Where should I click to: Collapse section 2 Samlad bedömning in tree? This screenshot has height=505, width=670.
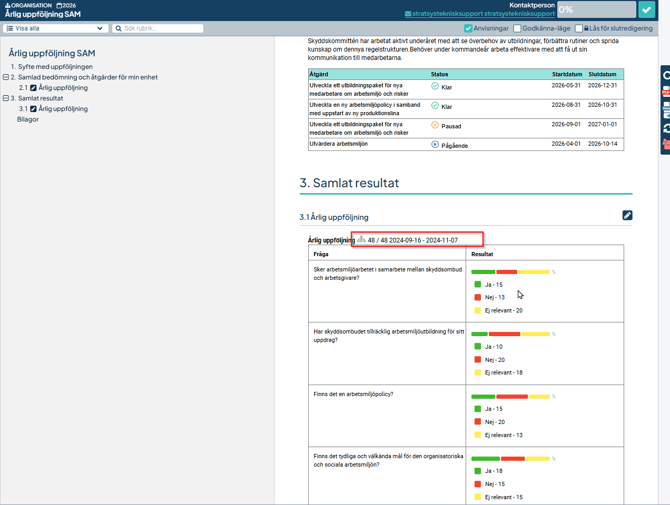coord(6,77)
